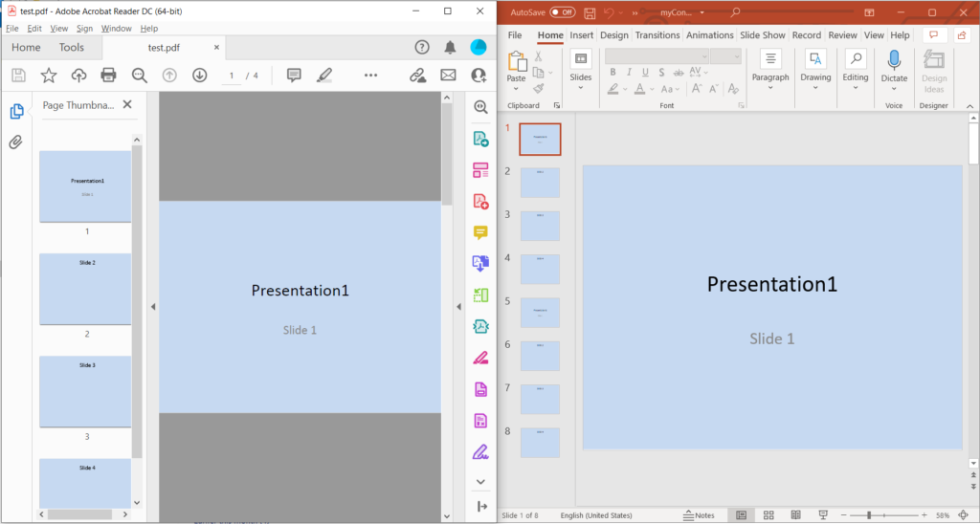Click Format Painter brush in Clipboard
Viewport: 980px width, 524px height.
point(538,89)
